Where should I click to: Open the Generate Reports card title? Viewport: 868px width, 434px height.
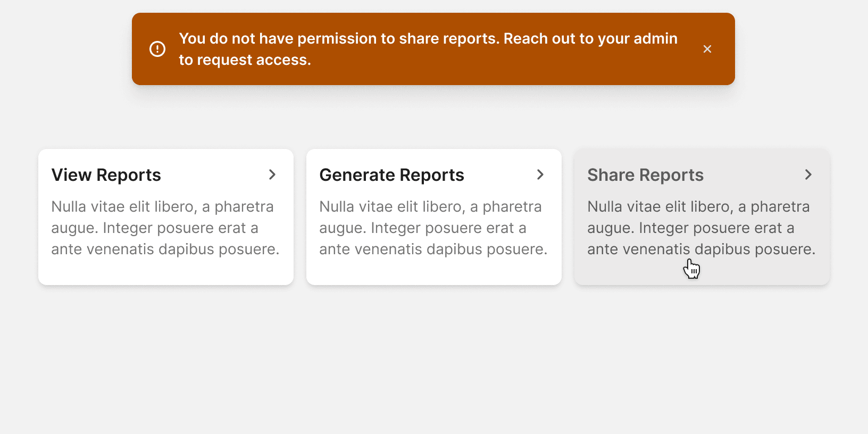[x=391, y=175]
